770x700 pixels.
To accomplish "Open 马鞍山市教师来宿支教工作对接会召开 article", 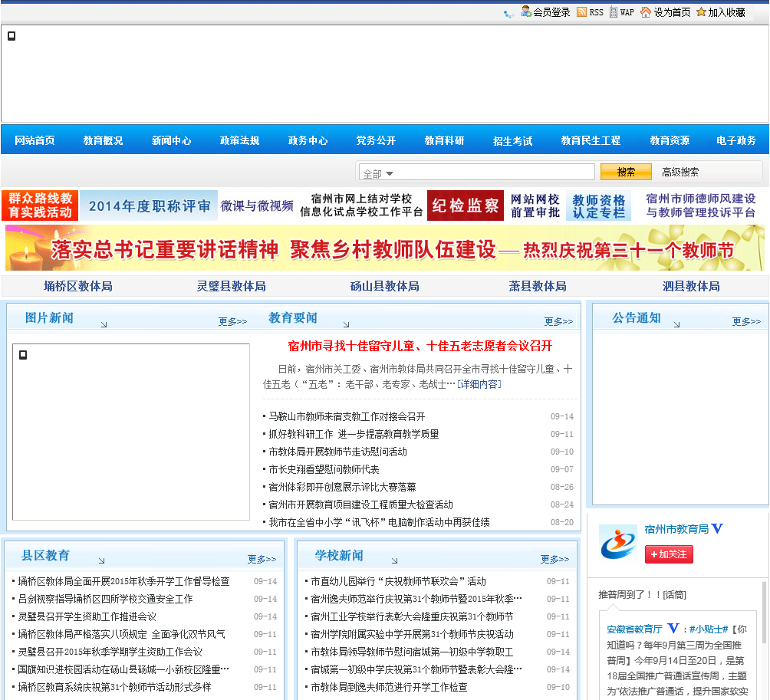I will click(347, 417).
